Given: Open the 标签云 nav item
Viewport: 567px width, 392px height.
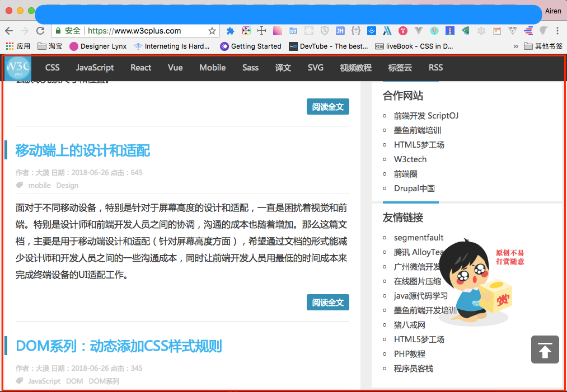Looking at the screenshot, I should coord(400,68).
